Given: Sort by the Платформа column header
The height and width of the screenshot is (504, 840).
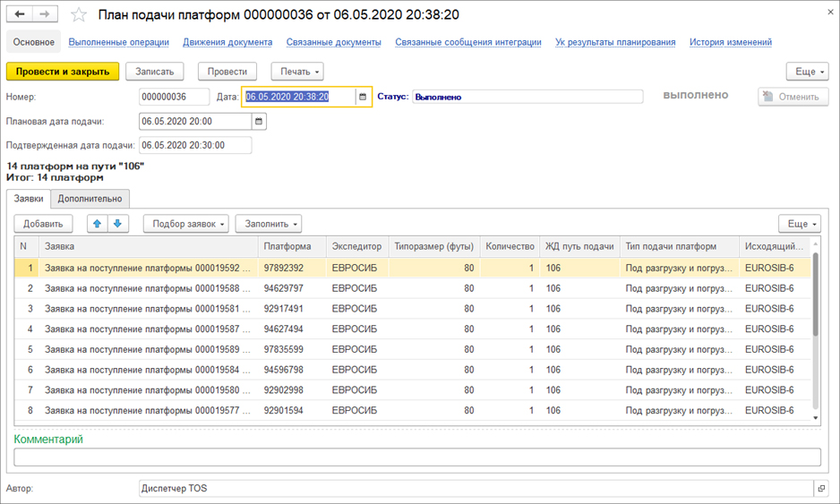Looking at the screenshot, I should [x=292, y=246].
